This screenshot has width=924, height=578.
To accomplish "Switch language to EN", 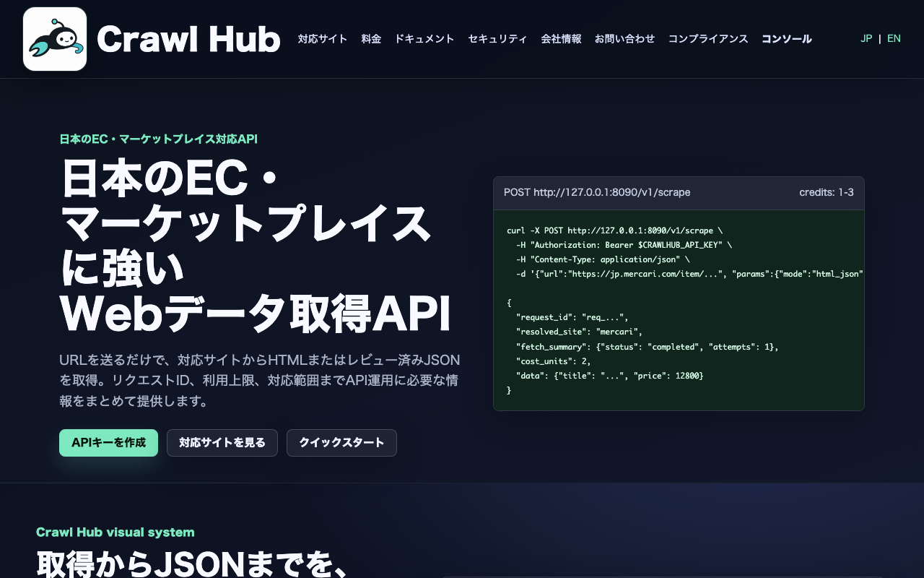I will pos(894,38).
